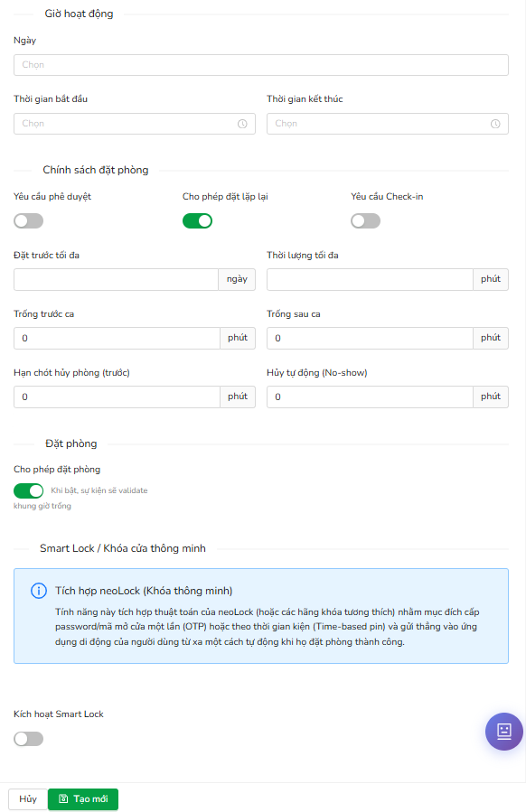Viewport: 526px width, 812px height.
Task: Open Thời gian bắt đầu time picker
Action: point(135,124)
